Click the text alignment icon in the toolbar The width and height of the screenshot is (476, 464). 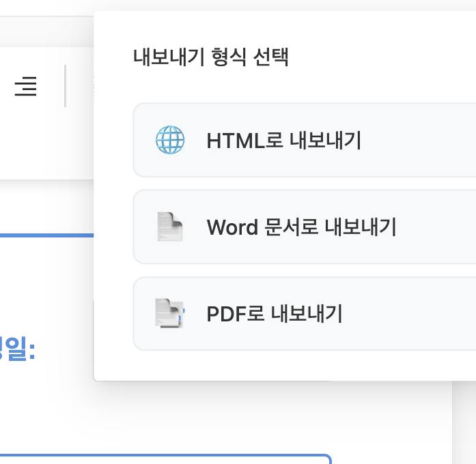pyautogui.click(x=26, y=87)
